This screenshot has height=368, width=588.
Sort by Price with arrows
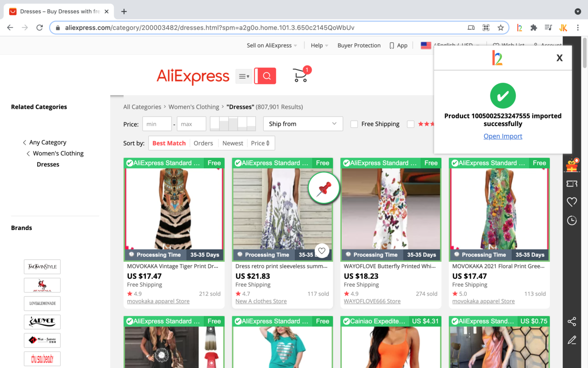pyautogui.click(x=260, y=143)
